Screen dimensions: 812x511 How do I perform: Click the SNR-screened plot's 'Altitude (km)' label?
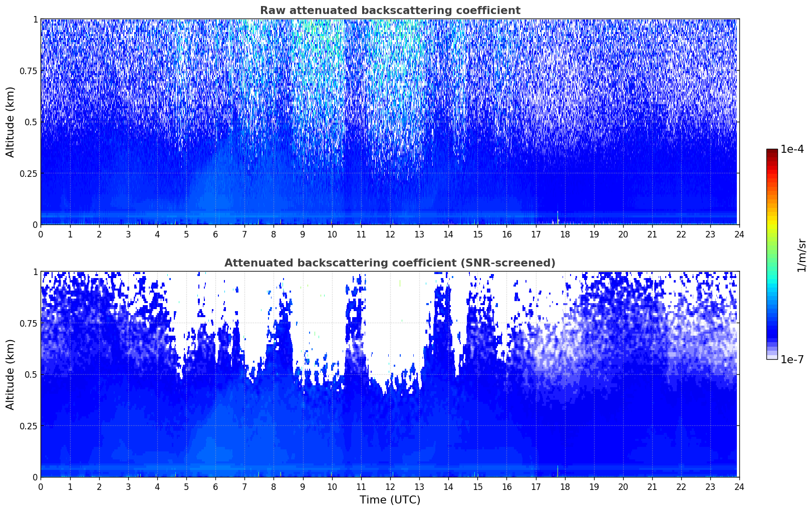pos(11,374)
